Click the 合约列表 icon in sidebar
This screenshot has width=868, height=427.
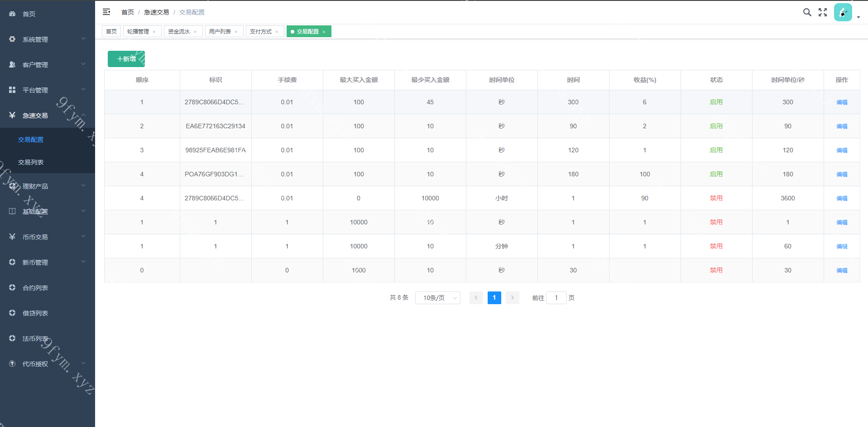pyautogui.click(x=12, y=287)
